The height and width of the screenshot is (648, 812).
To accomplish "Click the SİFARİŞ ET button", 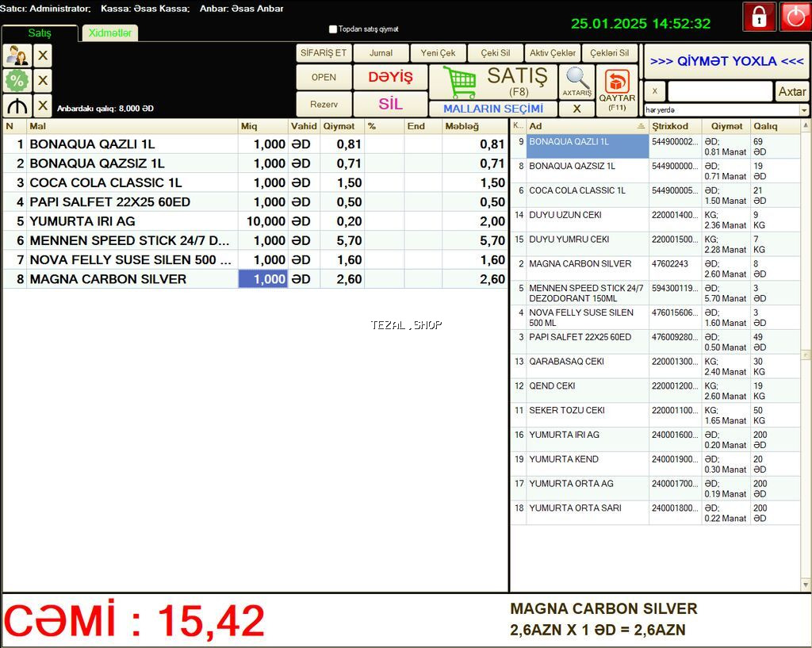I will point(324,53).
